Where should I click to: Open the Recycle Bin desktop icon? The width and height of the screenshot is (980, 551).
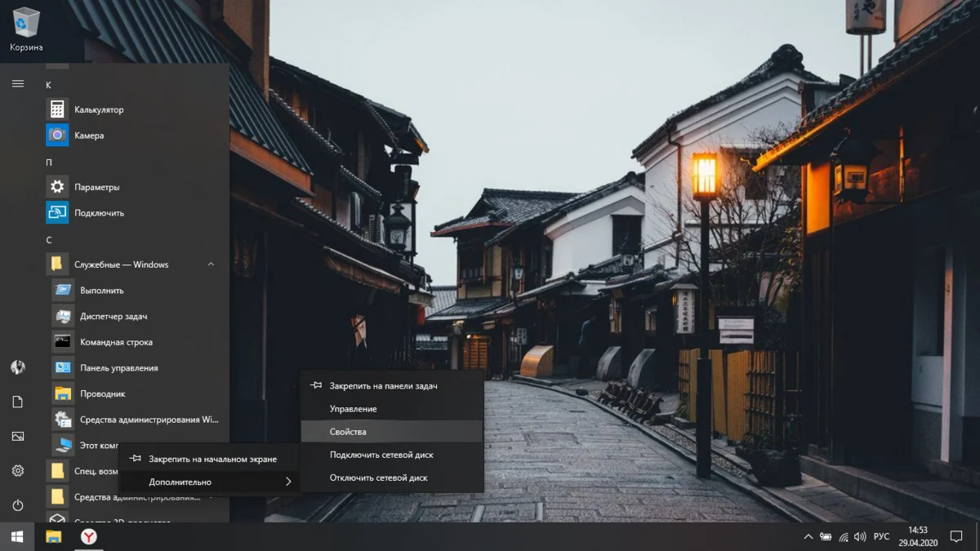pyautogui.click(x=26, y=29)
